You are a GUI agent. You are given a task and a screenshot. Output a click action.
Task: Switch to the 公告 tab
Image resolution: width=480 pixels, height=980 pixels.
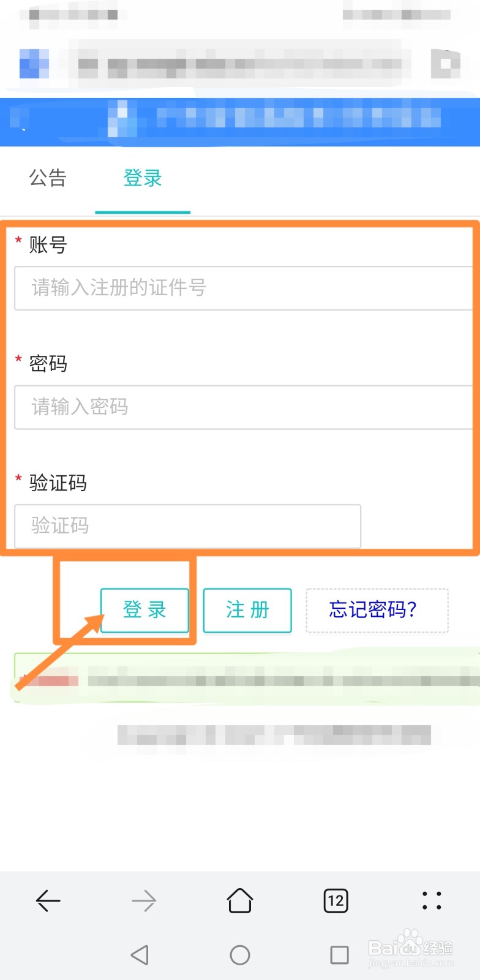tap(48, 178)
